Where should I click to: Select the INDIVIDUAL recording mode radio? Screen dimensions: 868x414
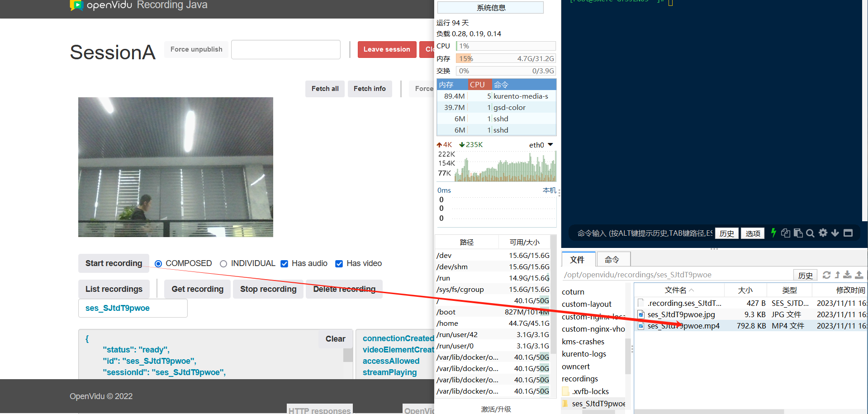pos(223,264)
